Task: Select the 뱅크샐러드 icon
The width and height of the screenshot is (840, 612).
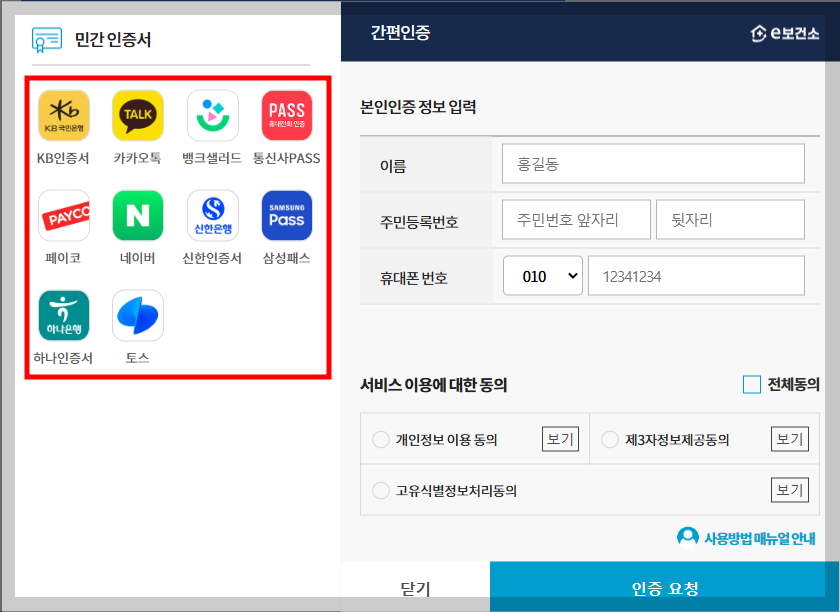Action: [x=213, y=115]
